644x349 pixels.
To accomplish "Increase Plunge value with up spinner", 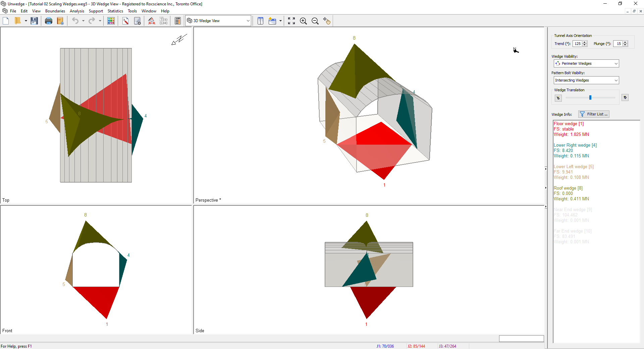I will (x=626, y=42).
